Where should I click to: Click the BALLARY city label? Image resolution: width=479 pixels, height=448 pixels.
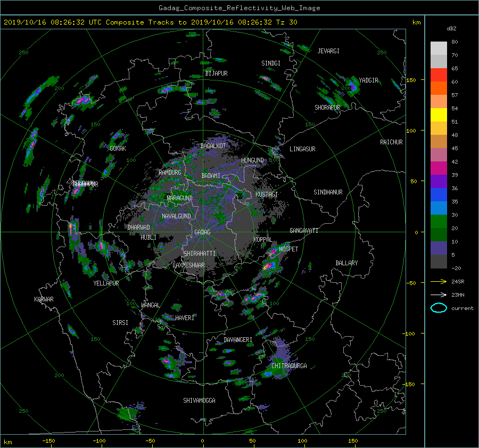pos(346,263)
